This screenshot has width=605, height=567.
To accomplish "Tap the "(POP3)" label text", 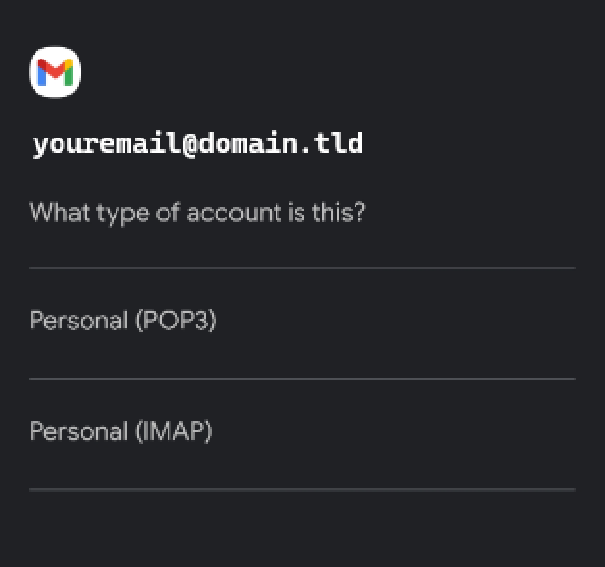I will click(175, 321).
